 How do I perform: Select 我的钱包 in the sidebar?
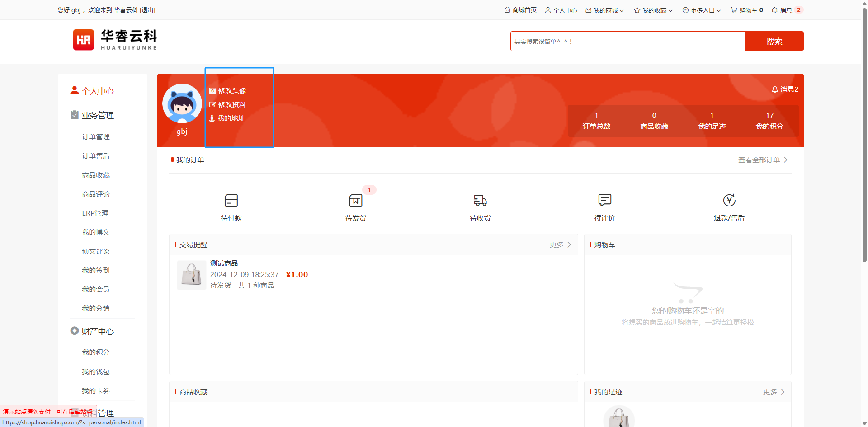[x=96, y=371]
